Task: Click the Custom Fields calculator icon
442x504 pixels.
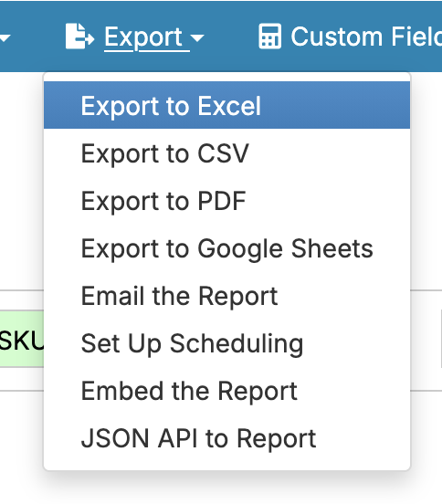Action: pyautogui.click(x=270, y=37)
